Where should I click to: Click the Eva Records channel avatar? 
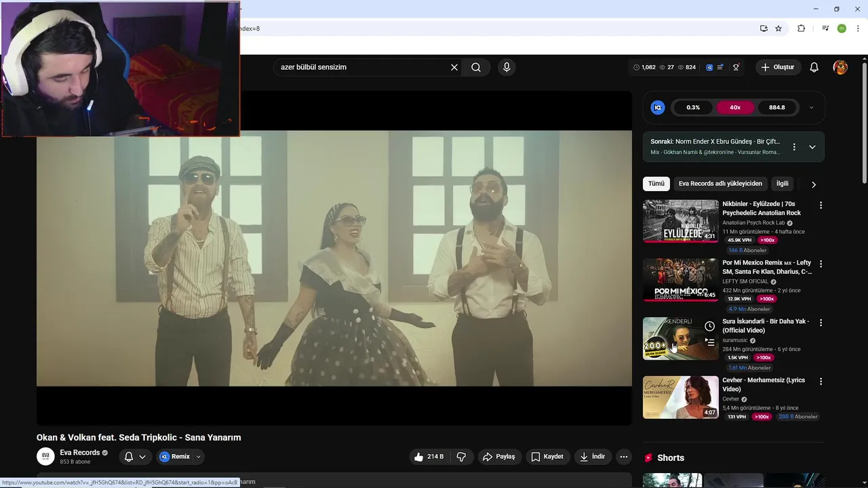[x=45, y=457]
